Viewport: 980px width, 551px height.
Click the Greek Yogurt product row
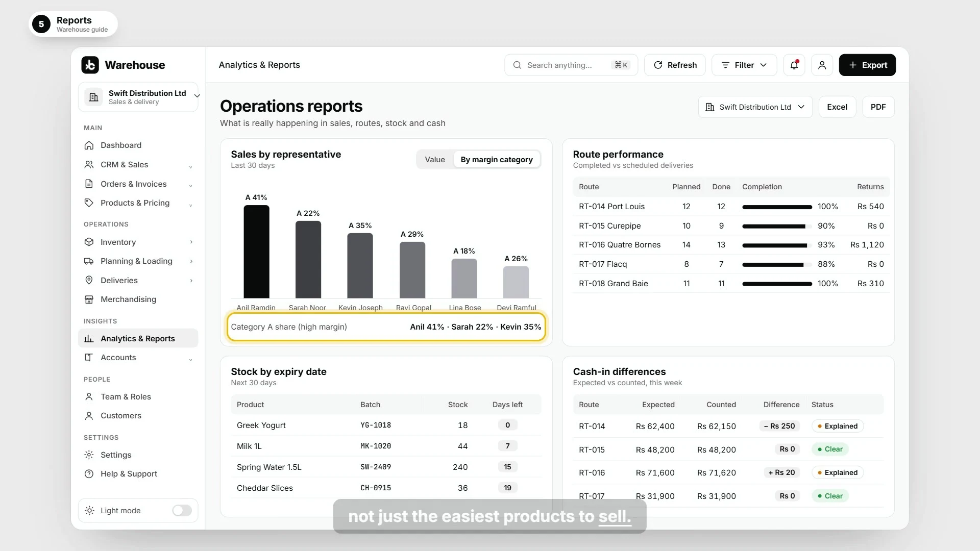click(386, 425)
